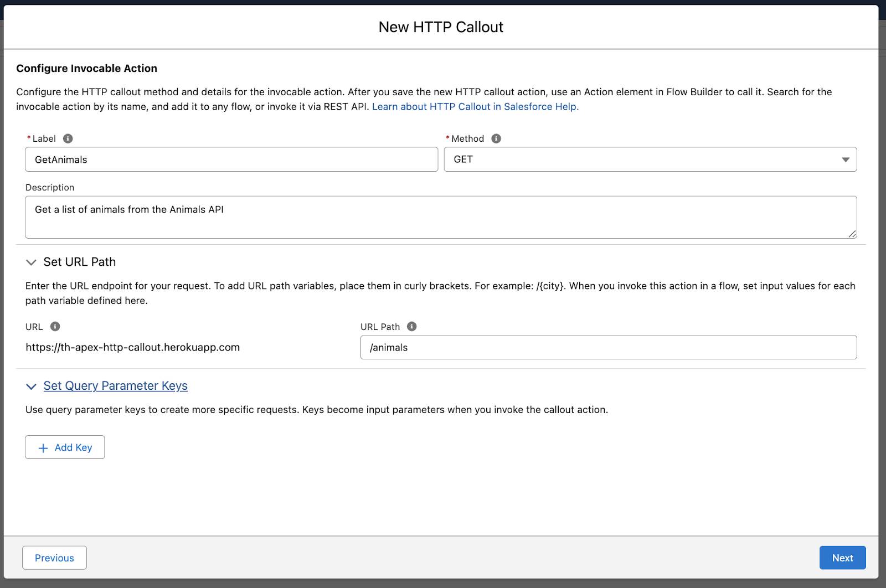Place cursor in the Description text area
Viewport: 886px width, 588px height.
[x=440, y=216]
